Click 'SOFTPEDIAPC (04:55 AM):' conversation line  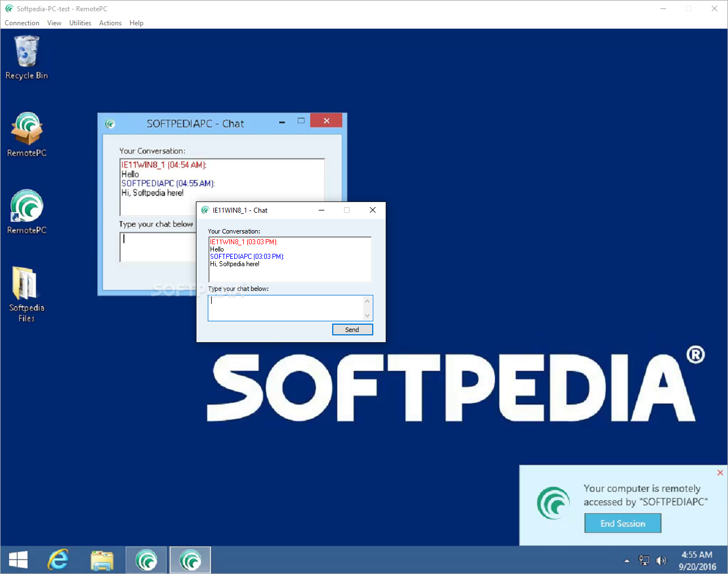tap(168, 183)
